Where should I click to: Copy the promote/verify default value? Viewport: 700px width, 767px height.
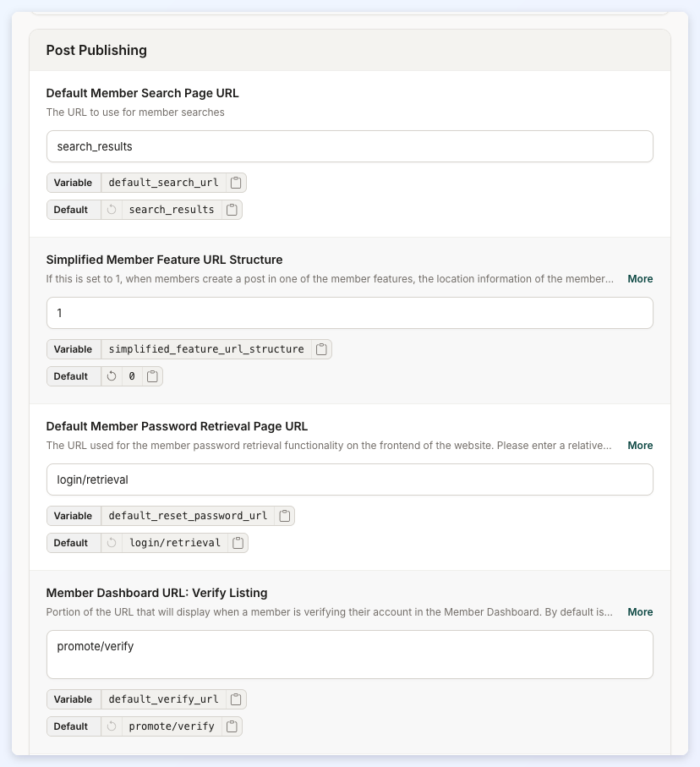(232, 726)
